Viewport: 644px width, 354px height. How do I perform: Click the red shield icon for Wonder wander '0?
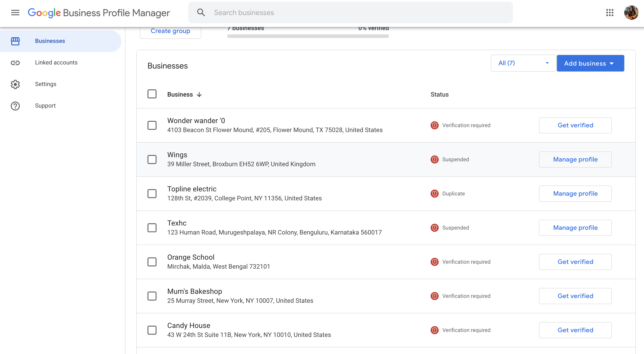click(x=434, y=125)
